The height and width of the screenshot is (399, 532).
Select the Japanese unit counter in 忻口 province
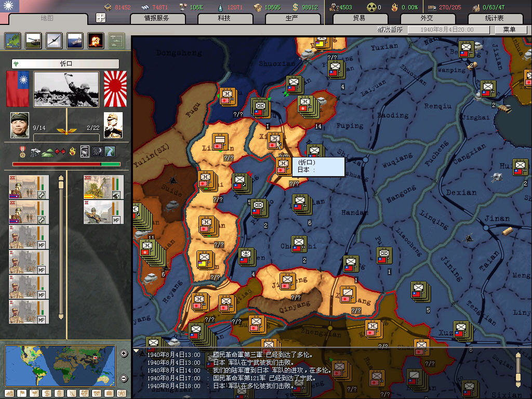(275, 141)
